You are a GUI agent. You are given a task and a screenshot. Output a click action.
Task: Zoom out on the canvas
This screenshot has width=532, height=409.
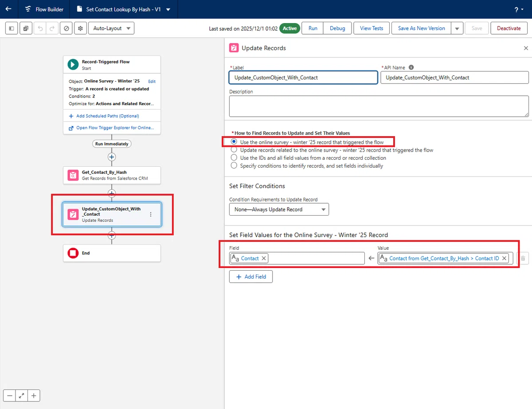click(x=9, y=396)
